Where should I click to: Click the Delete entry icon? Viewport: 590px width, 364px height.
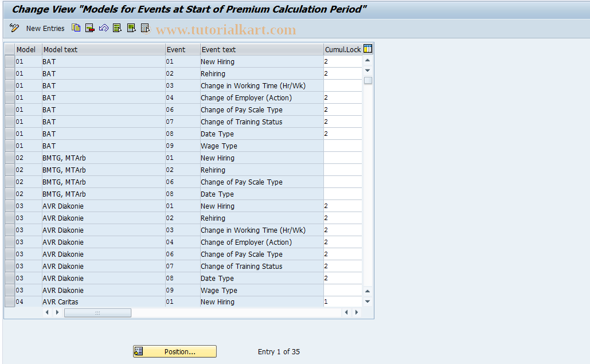(x=90, y=28)
